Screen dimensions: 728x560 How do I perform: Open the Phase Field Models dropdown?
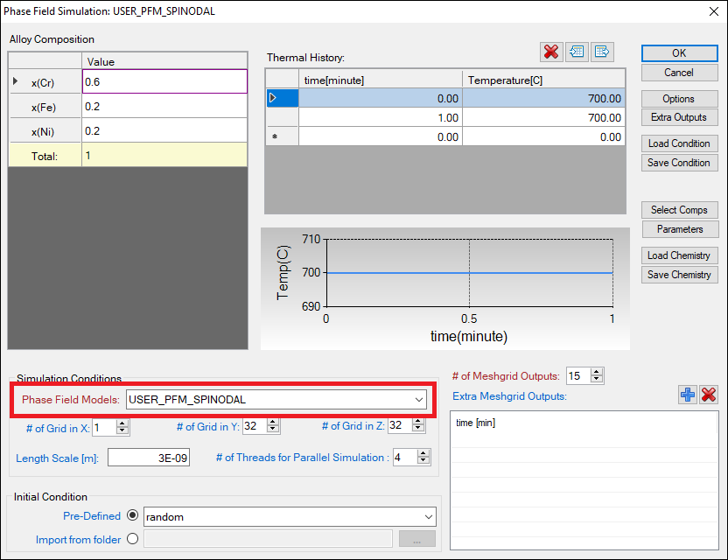coord(418,400)
